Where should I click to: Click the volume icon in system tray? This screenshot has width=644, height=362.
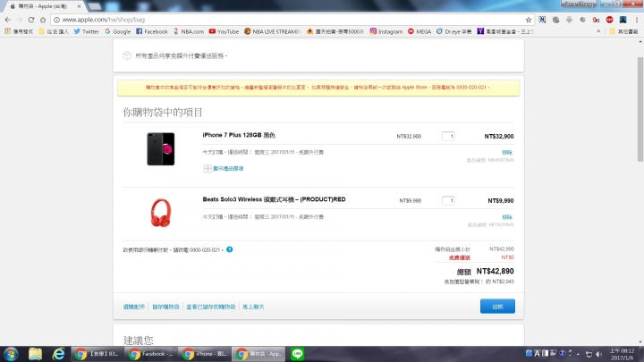pyautogui.click(x=598, y=354)
